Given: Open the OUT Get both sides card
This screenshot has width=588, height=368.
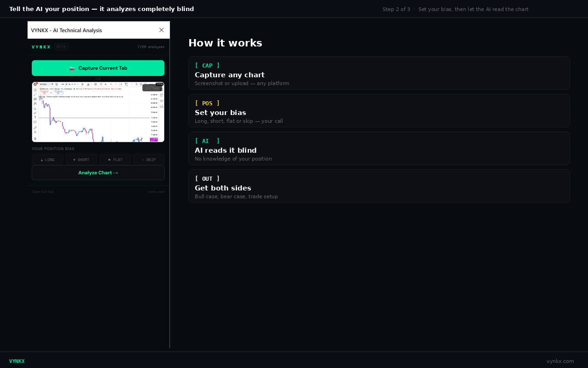Looking at the screenshot, I should [x=379, y=186].
